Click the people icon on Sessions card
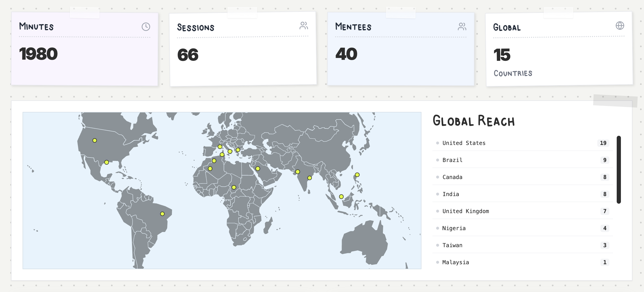 click(x=304, y=26)
